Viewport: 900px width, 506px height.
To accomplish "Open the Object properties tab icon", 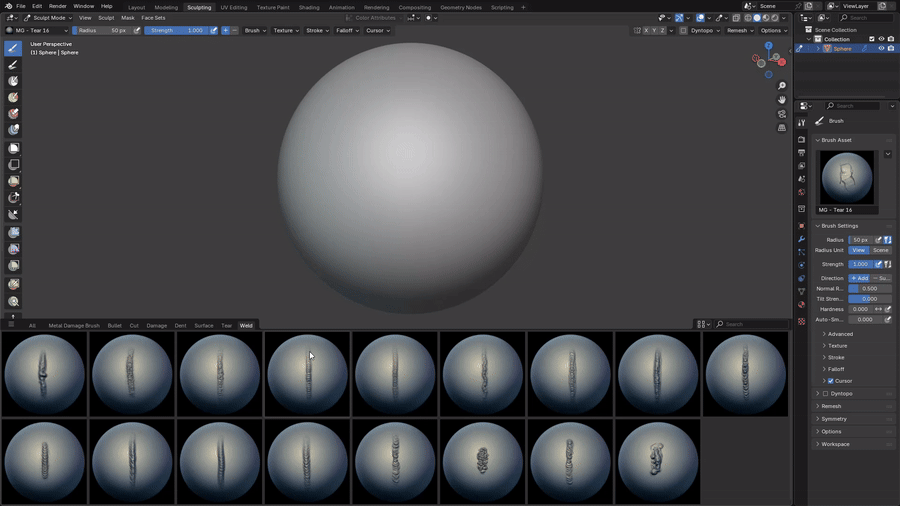I will (801, 225).
